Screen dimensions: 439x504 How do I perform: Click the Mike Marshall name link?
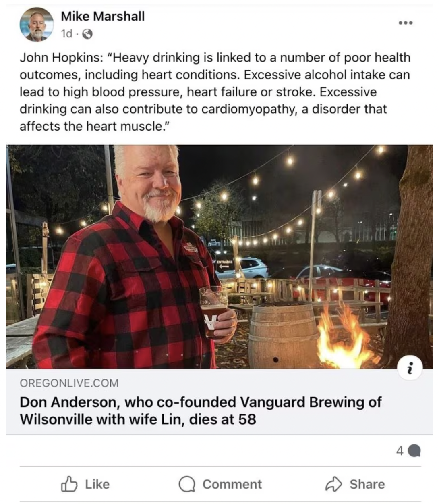point(103,17)
